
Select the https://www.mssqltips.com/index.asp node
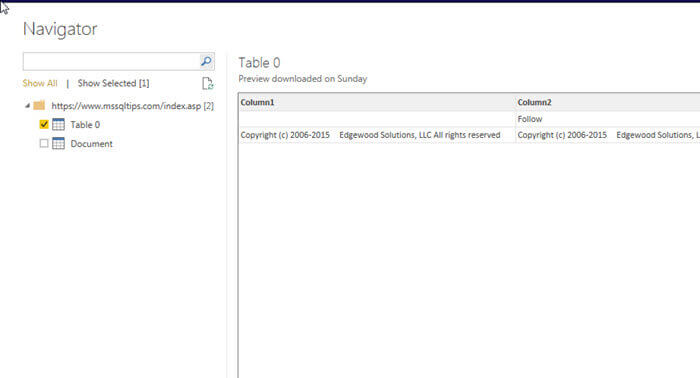(x=132, y=106)
